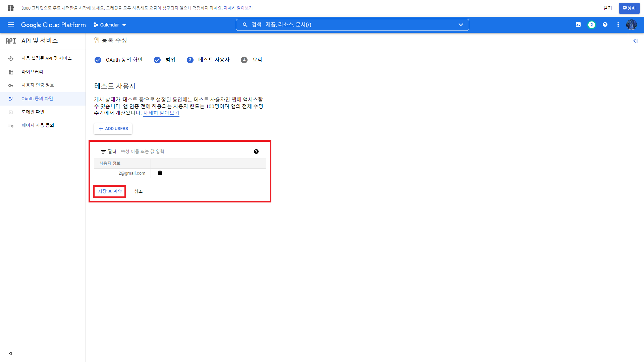Open notifications badge showing 2
The height and width of the screenshot is (362, 644).
click(x=591, y=25)
